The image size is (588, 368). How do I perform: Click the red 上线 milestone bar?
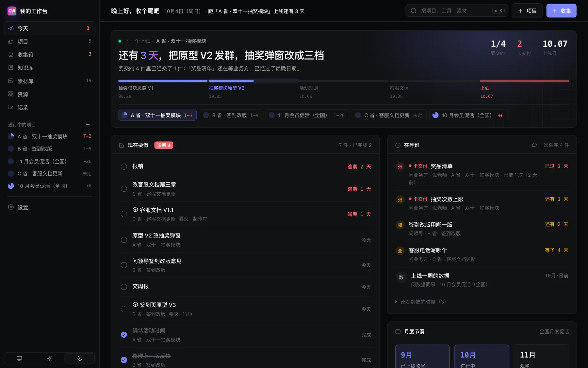tap(525, 81)
